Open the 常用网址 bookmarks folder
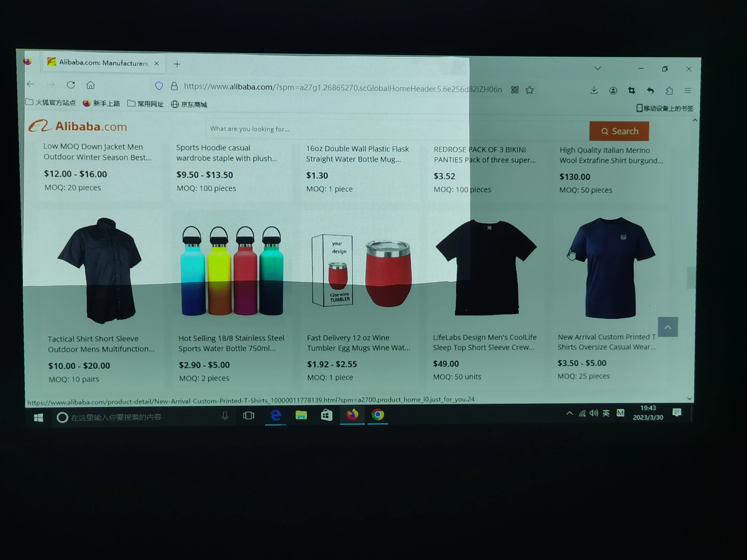 [146, 104]
